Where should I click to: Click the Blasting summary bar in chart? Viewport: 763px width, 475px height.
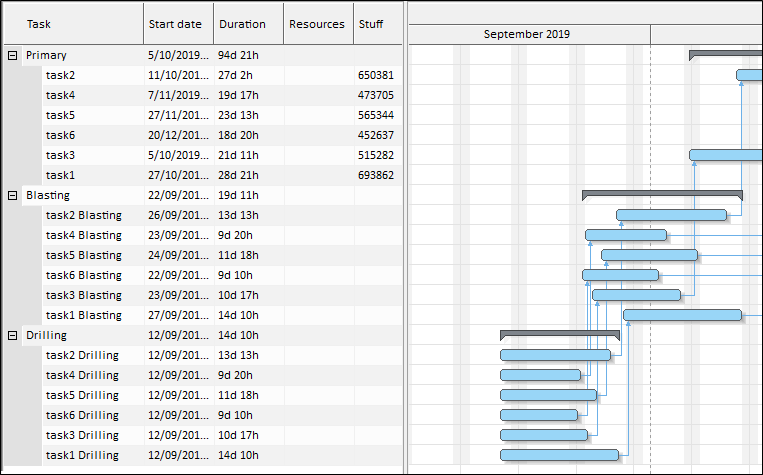click(x=662, y=193)
